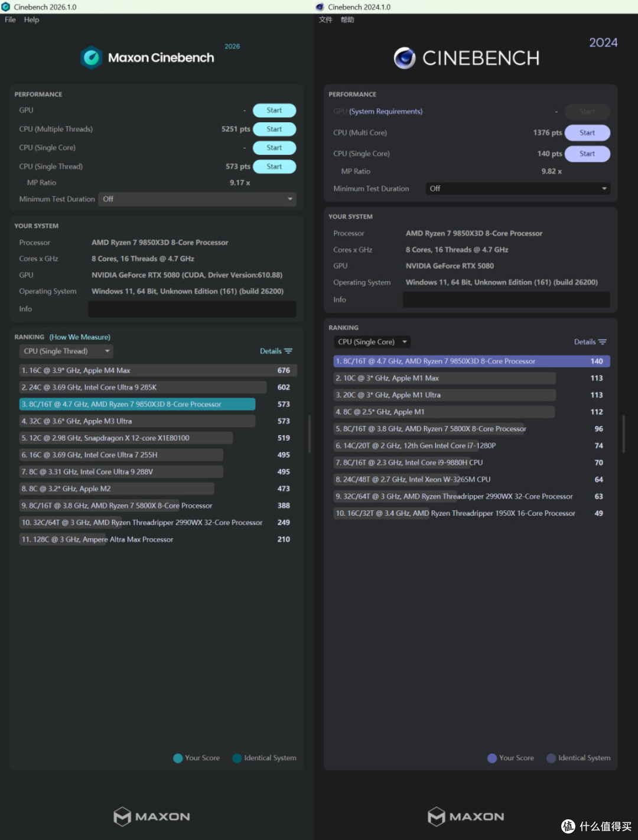Select the Apple M4 Max ranking row
Screen dimensions: 638x840
(158, 370)
